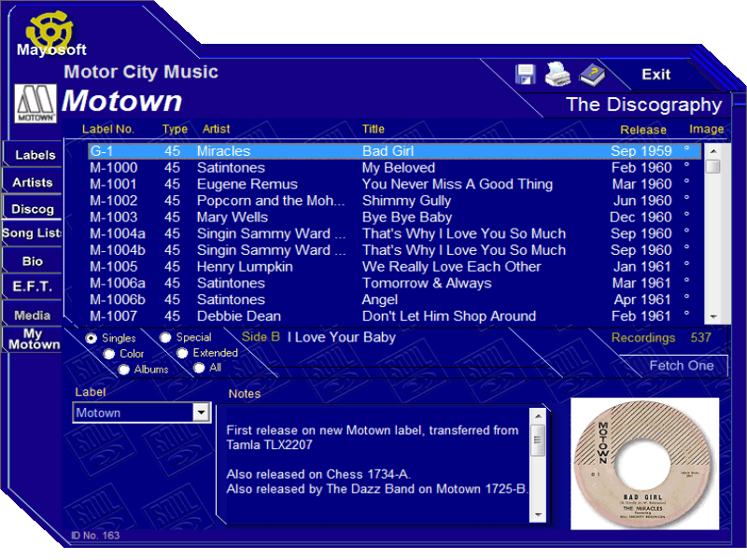Click the Recordings count 537
The image size is (747, 560).
click(x=700, y=338)
